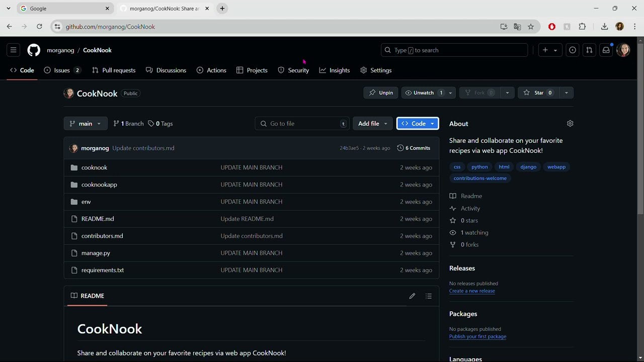Open the Issues tab
This screenshot has width=644, height=362.
point(62,70)
